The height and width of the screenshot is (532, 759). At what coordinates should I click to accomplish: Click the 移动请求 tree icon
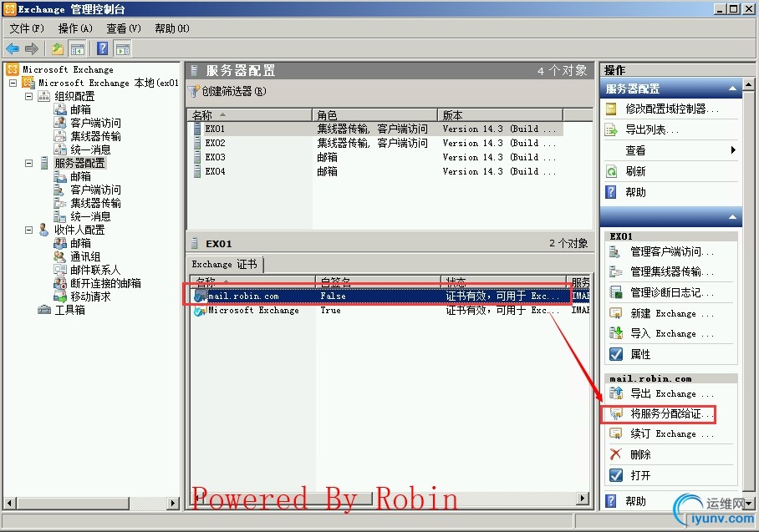pyautogui.click(x=60, y=296)
